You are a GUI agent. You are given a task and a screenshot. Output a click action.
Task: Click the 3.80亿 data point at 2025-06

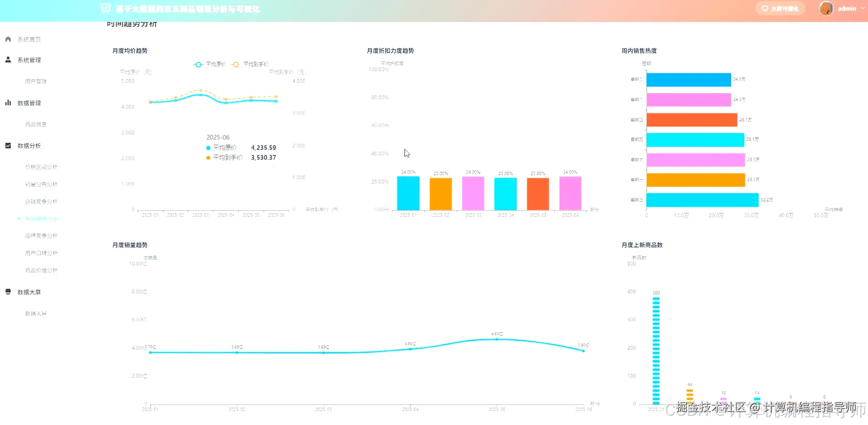(583, 351)
